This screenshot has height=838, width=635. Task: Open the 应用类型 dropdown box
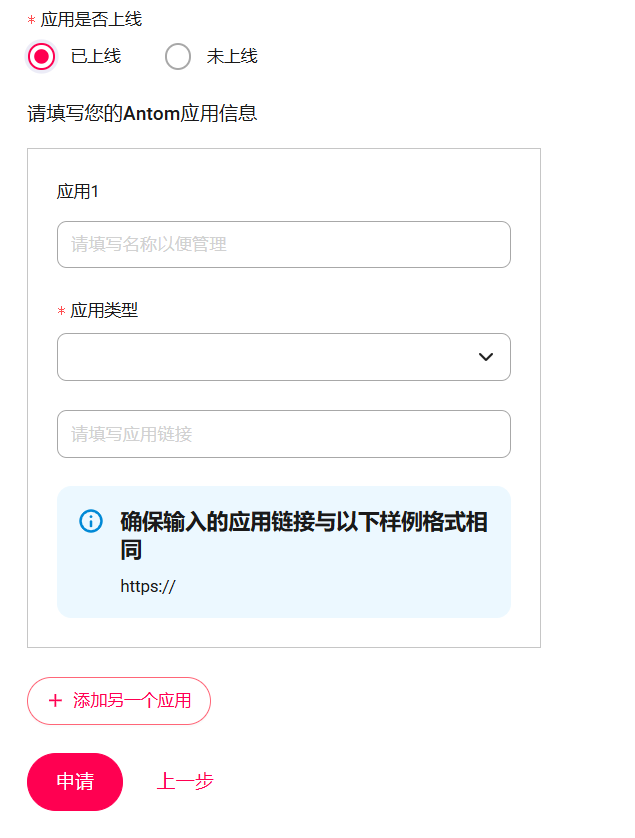[270, 357]
